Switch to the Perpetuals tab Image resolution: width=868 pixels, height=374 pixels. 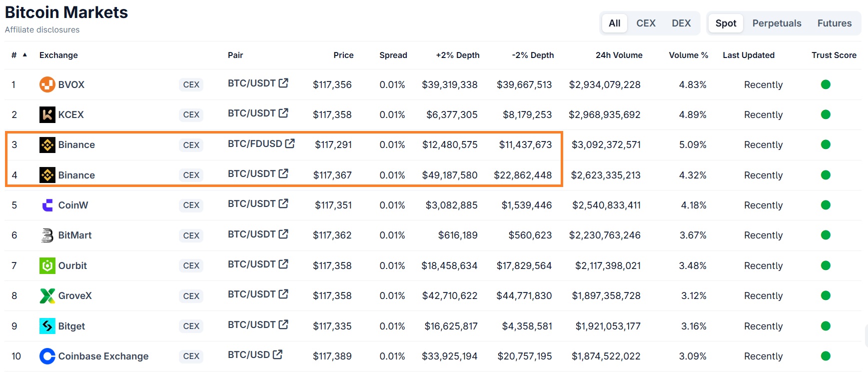(x=777, y=23)
